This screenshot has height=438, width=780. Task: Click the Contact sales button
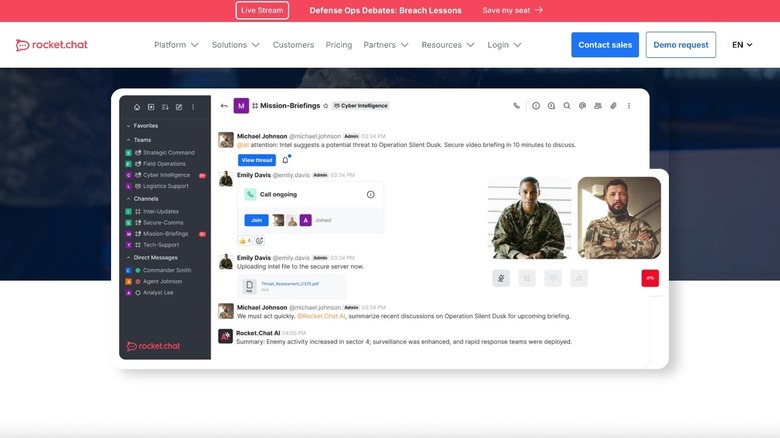[605, 45]
